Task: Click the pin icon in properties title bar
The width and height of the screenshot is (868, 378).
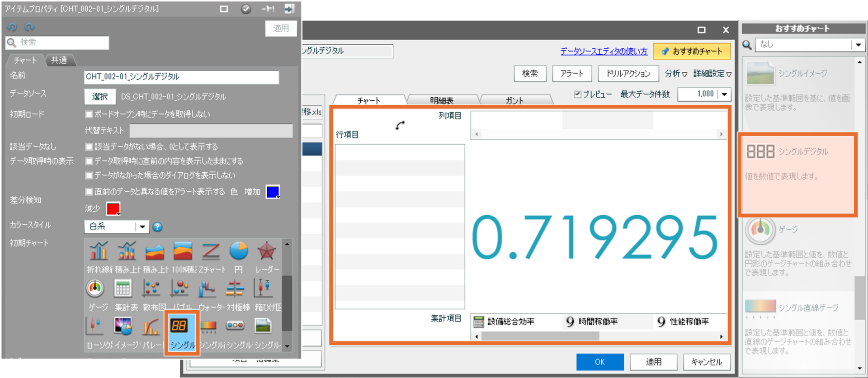Action: point(268,9)
